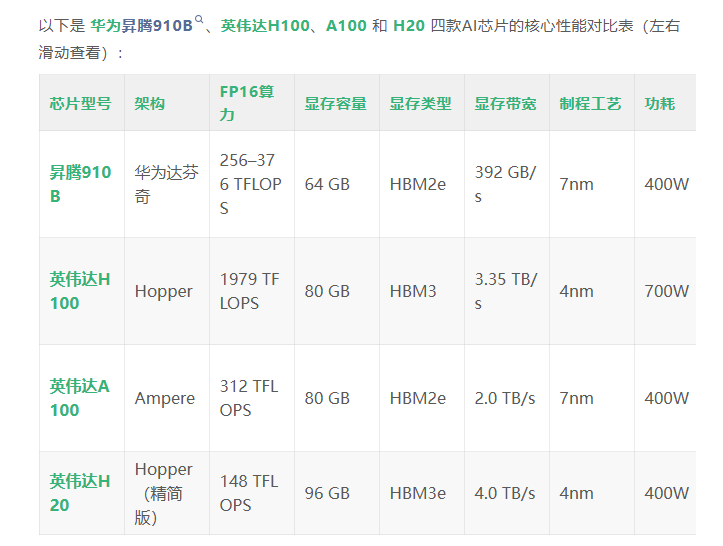
Task: Select 400W cell in 昇腾910B row
Action: (x=666, y=184)
